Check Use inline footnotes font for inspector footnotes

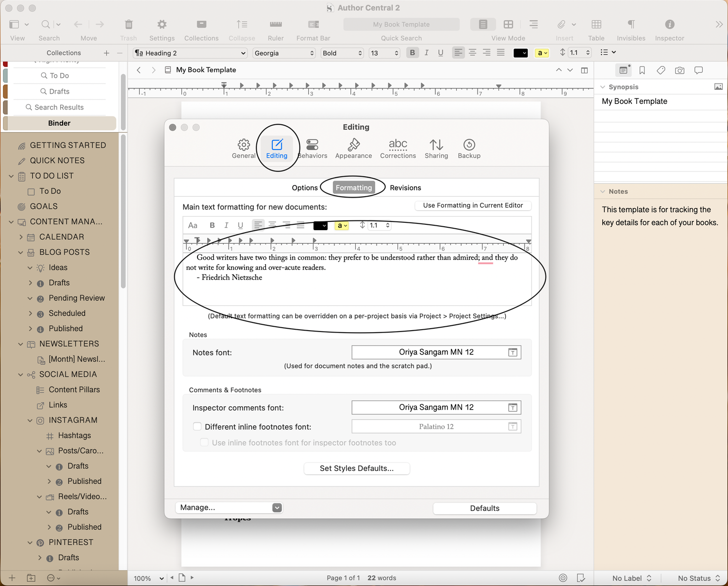click(x=204, y=442)
